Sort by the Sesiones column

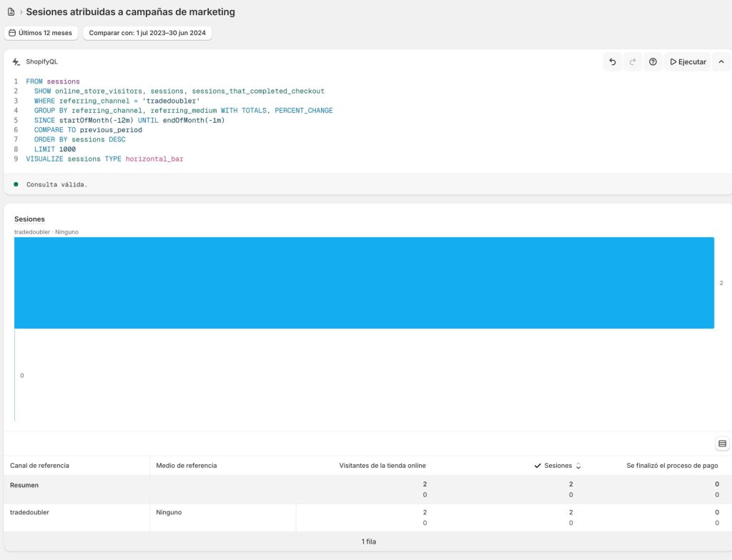coord(558,465)
